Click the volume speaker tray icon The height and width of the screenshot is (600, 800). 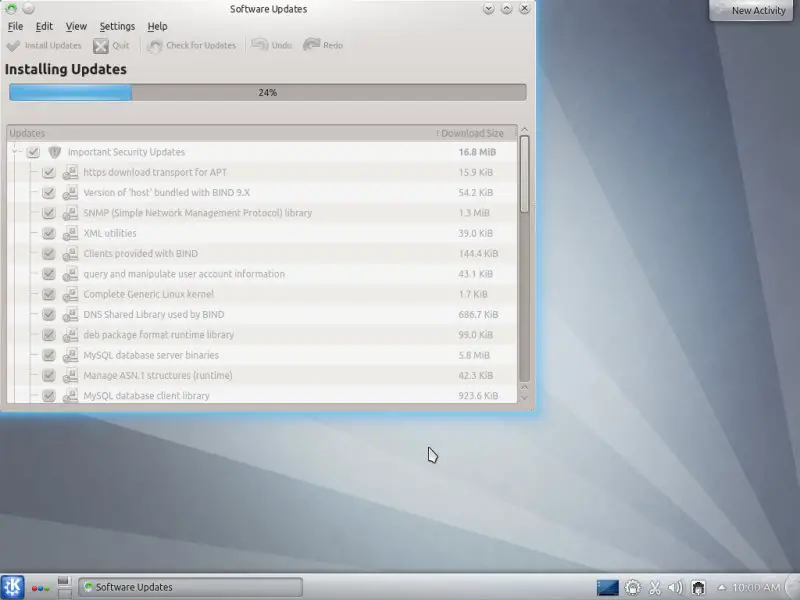point(676,588)
